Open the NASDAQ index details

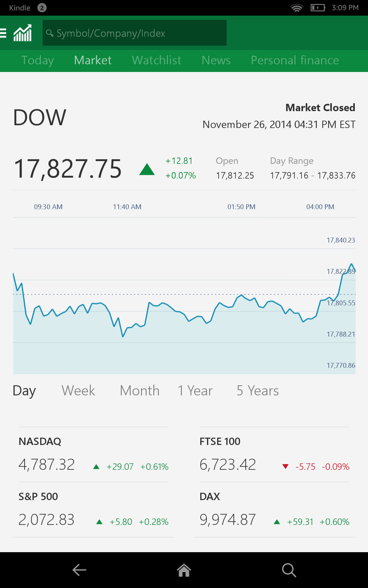tap(93, 455)
